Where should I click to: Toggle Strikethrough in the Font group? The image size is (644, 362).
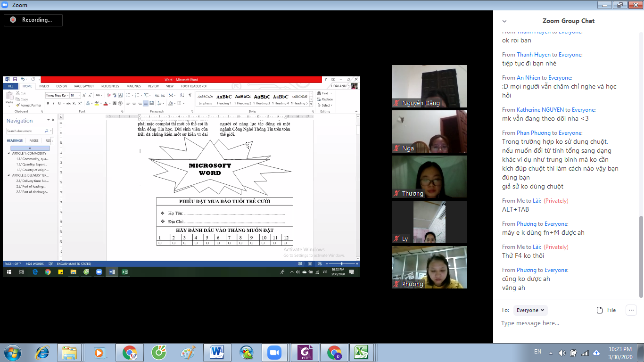(x=68, y=103)
